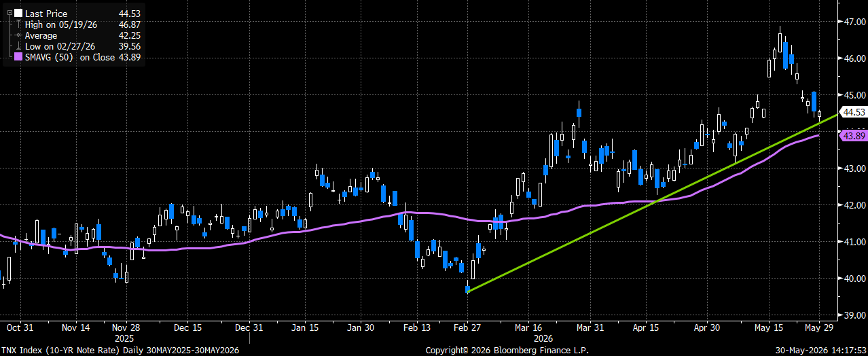This screenshot has height=356, width=868.
Task: Click the 'Apr 30' date axis label
Action: [x=707, y=327]
